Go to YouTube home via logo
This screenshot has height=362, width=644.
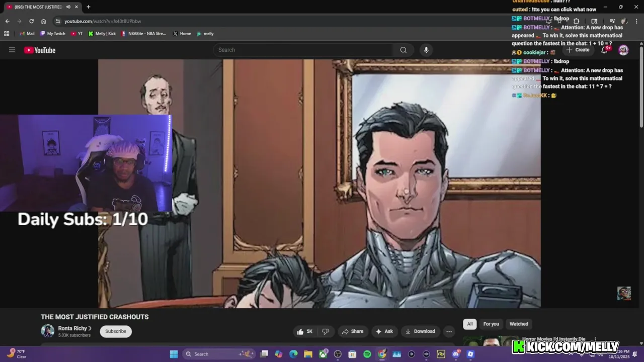pyautogui.click(x=40, y=50)
